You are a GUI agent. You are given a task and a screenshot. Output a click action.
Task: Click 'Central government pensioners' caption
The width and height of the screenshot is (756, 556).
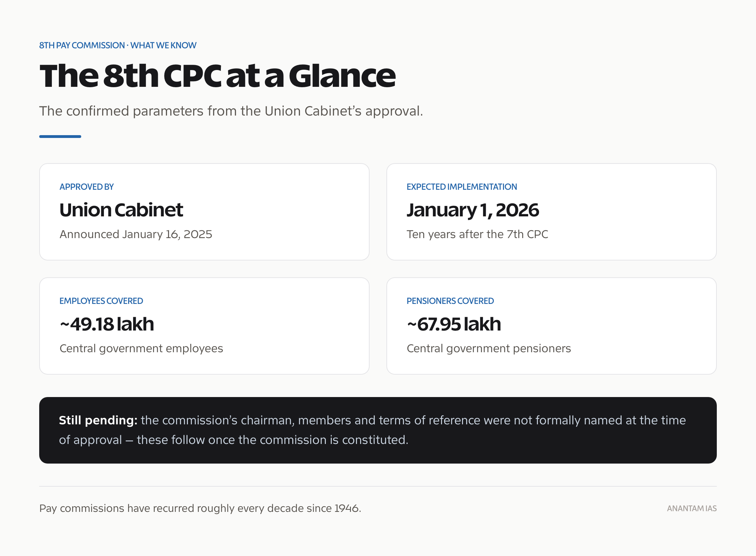[x=489, y=349]
